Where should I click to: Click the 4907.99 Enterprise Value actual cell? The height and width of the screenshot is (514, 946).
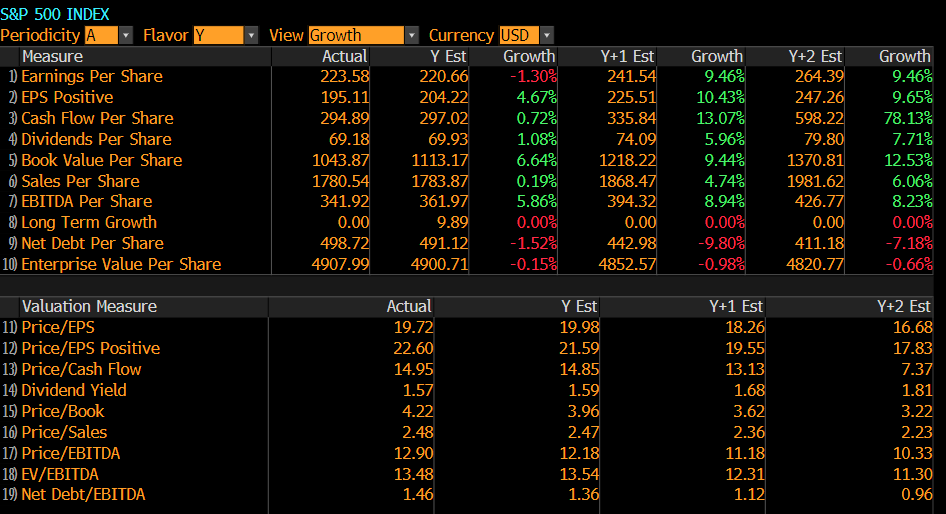pos(340,265)
